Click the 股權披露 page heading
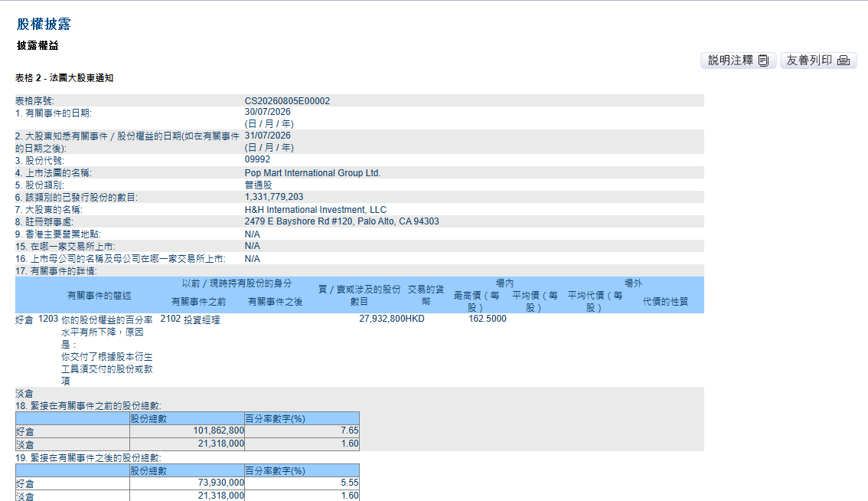868x501 pixels. (44, 24)
